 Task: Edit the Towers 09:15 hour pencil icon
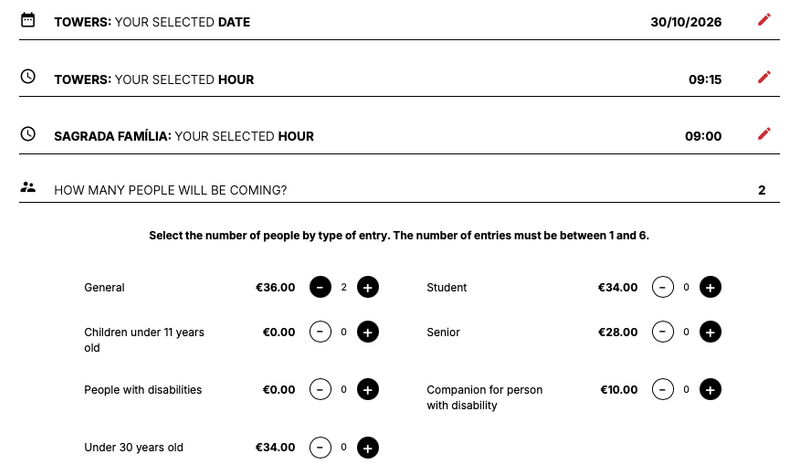tap(764, 77)
